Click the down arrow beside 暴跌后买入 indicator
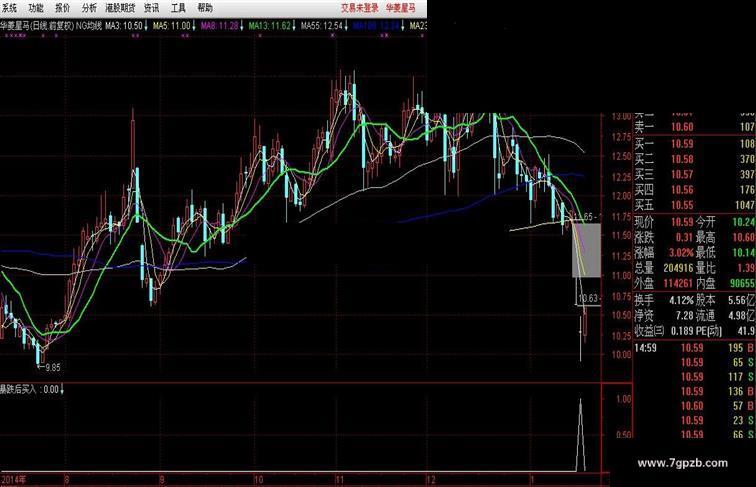This screenshot has width=756, height=487. pyautogui.click(x=62, y=389)
